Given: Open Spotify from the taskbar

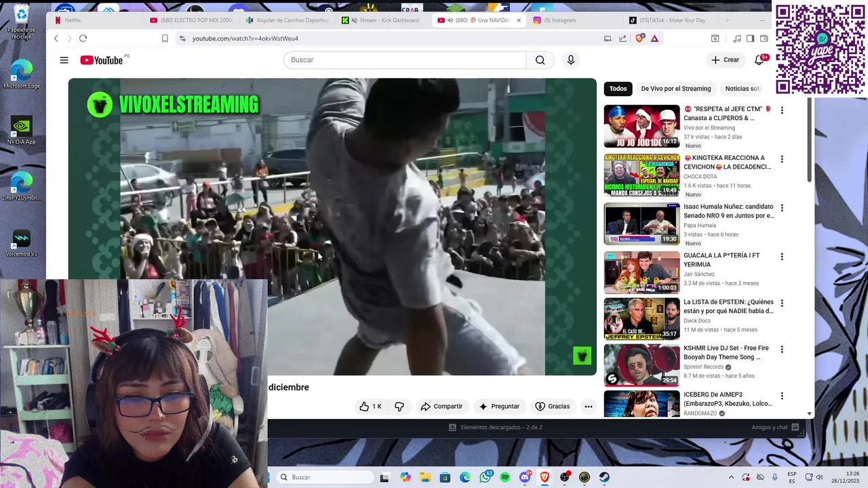Looking at the screenshot, I should 505,477.
